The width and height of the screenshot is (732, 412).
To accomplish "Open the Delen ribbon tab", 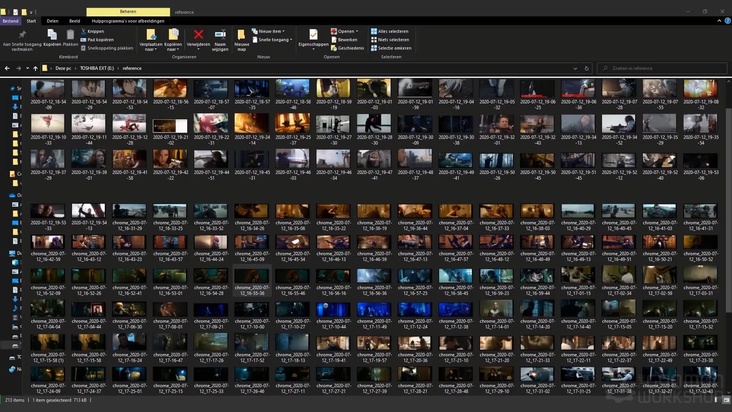I will 52,20.
